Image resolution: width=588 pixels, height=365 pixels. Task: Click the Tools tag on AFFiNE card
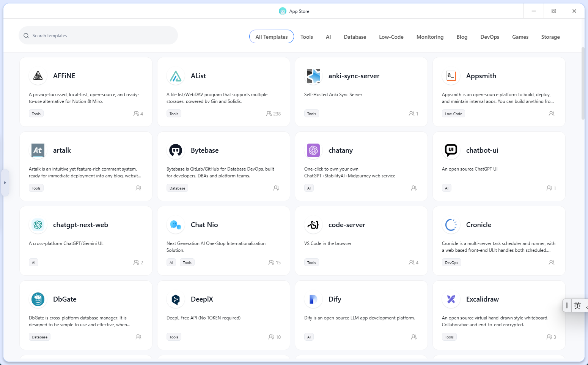click(x=36, y=114)
